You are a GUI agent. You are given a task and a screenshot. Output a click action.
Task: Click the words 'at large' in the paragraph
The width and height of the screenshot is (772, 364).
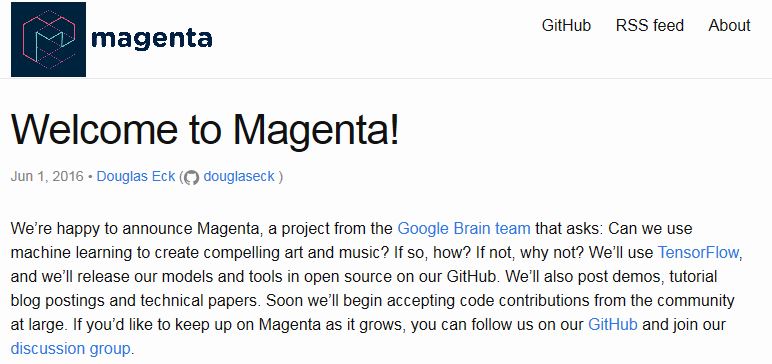[39, 325]
